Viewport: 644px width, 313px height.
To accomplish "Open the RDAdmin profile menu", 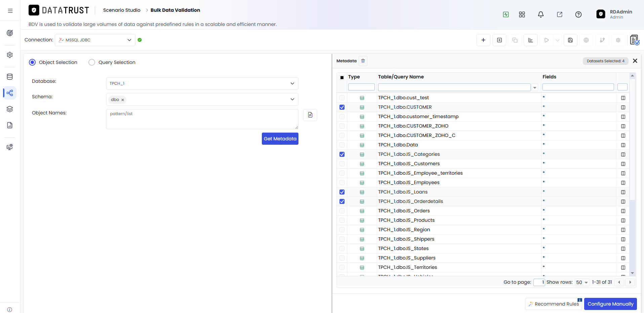I will pyautogui.click(x=614, y=14).
